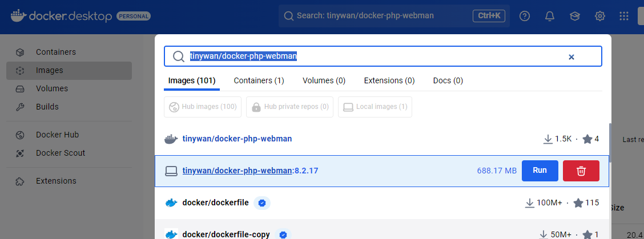Viewport: 644px width, 239px height.
Task: Run the tinywan/docker-php-webman:8.2.17 image
Action: [540, 171]
